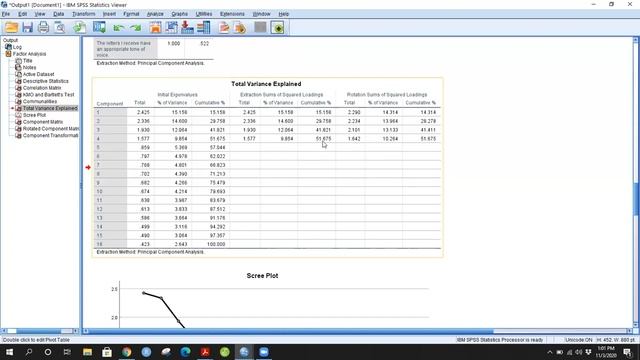Click the Go to Data orange toolbar icon
Screen dimensions: 640x360
(x=155, y=27)
